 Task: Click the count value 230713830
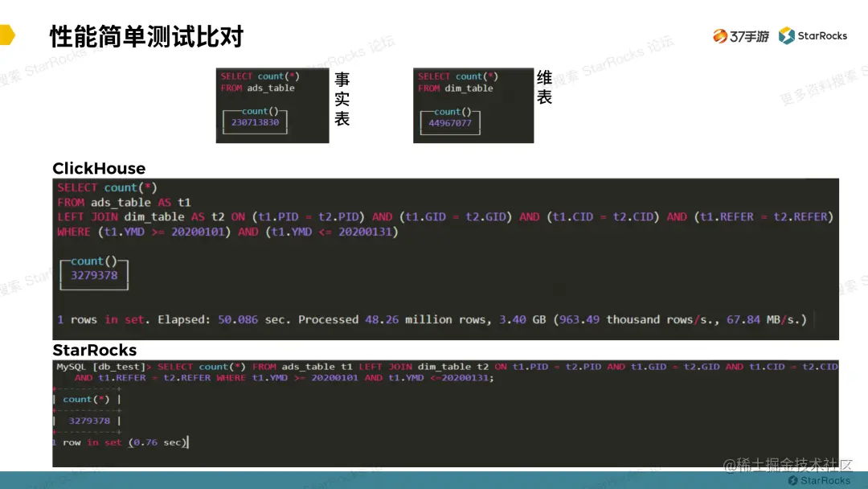pyautogui.click(x=256, y=122)
